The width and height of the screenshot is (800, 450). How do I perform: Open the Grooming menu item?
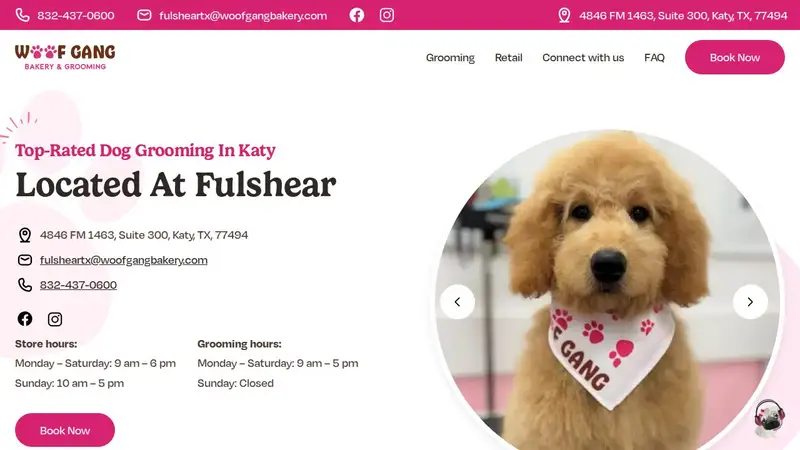(450, 58)
